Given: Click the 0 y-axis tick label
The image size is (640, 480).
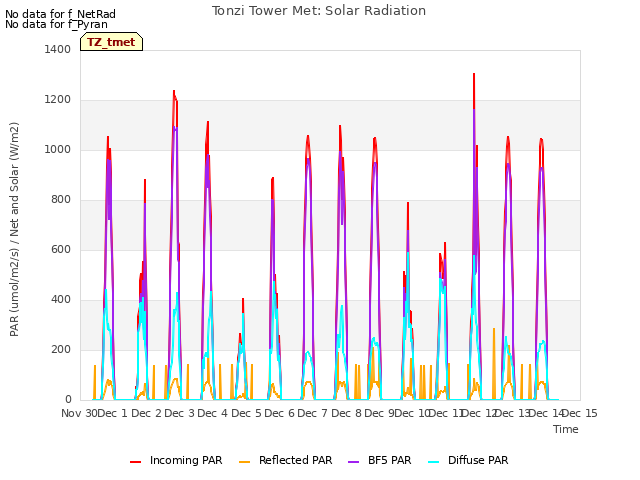Looking at the screenshot, I should [x=68, y=400].
